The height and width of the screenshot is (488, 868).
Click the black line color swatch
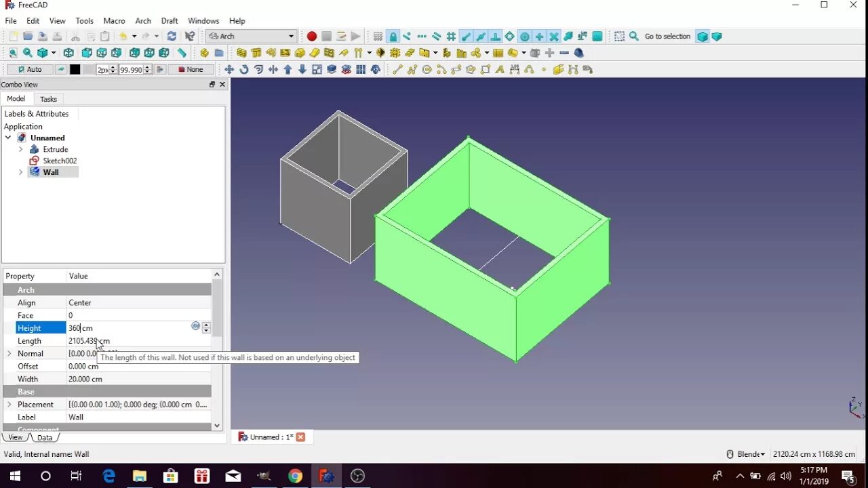coord(75,69)
